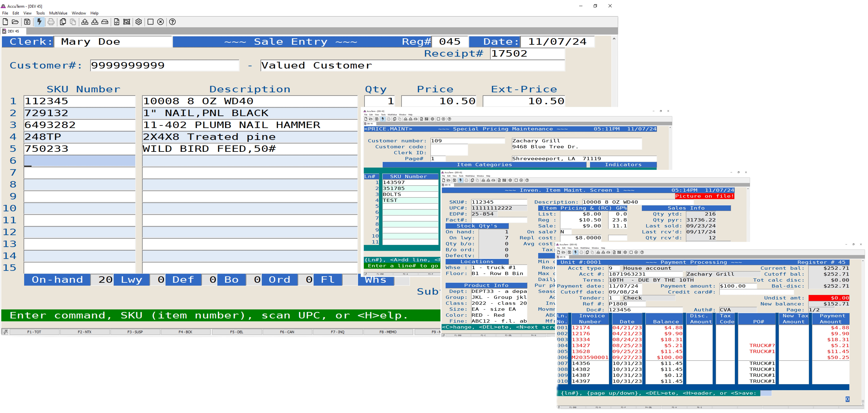
Task: Open the Tools menu
Action: [x=40, y=13]
